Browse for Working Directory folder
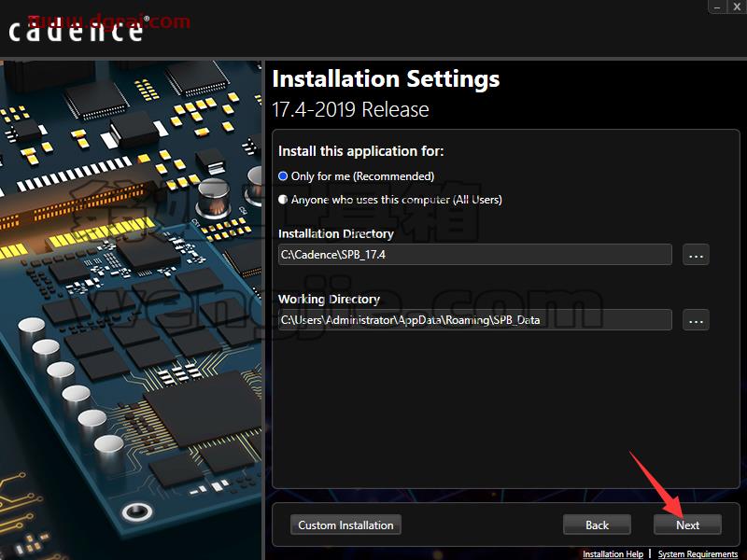Image resolution: width=747 pixels, height=560 pixels. point(696,320)
